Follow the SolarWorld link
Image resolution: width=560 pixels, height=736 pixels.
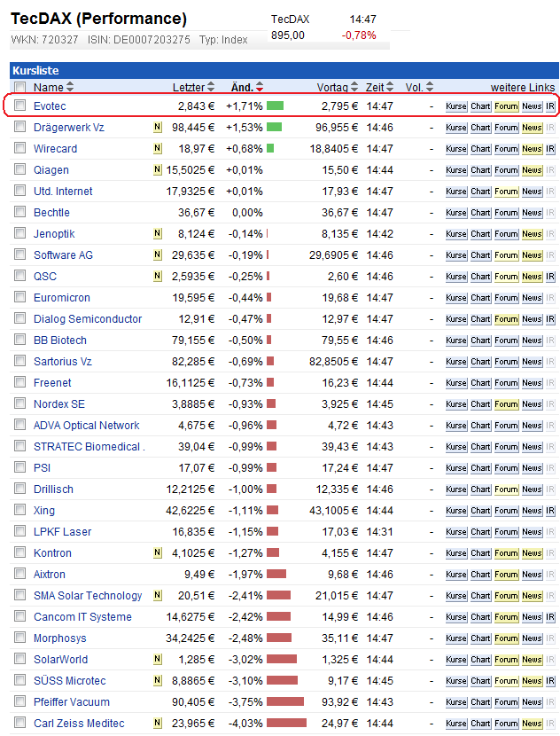(60, 660)
